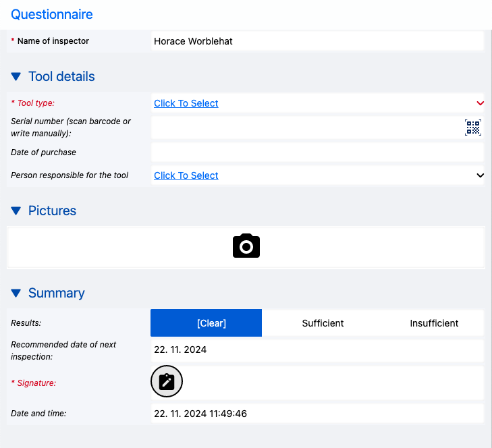This screenshot has height=448, width=492.
Task: Take a picture with the camera icon
Action: pos(246,246)
